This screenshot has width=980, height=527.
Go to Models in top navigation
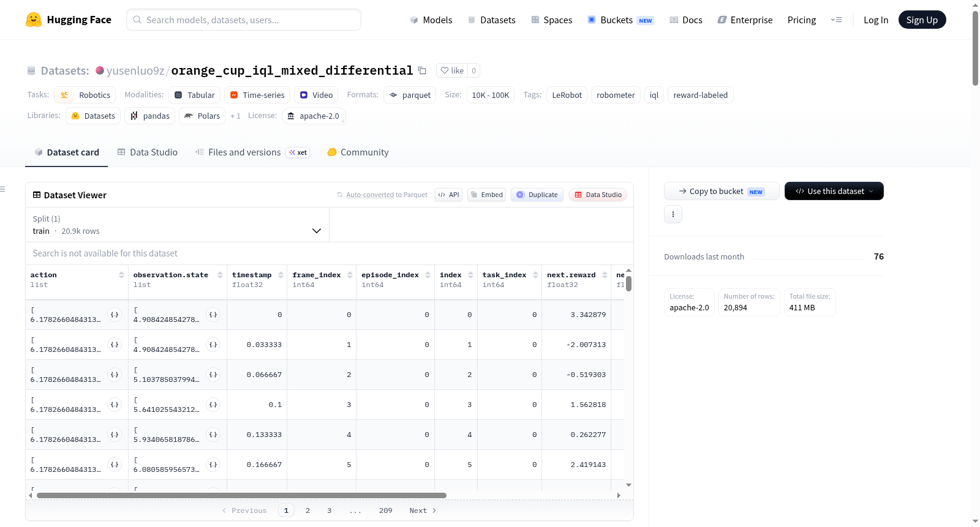tap(431, 20)
